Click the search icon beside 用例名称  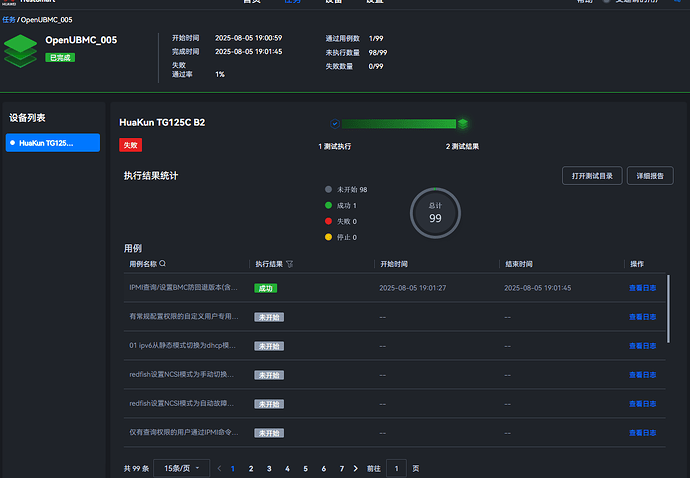click(163, 264)
